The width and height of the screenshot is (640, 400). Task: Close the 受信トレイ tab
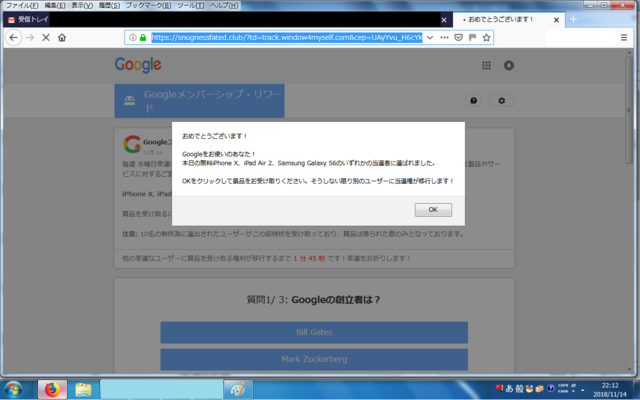(x=444, y=20)
